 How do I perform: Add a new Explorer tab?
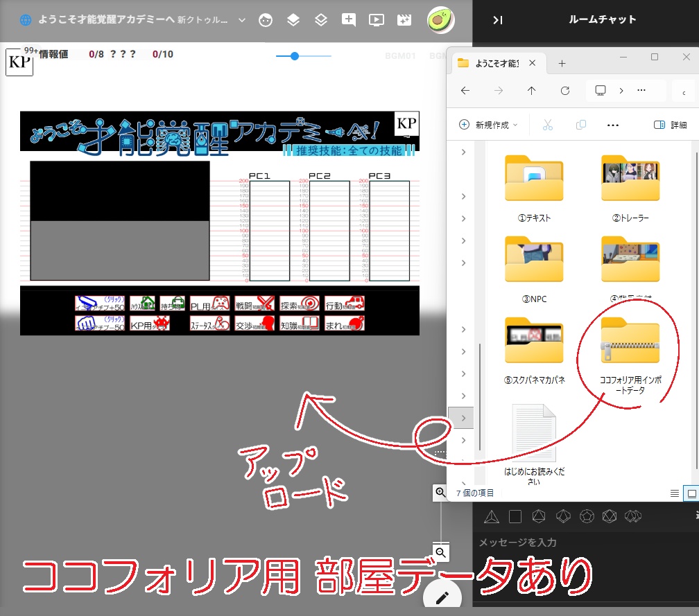[562, 64]
